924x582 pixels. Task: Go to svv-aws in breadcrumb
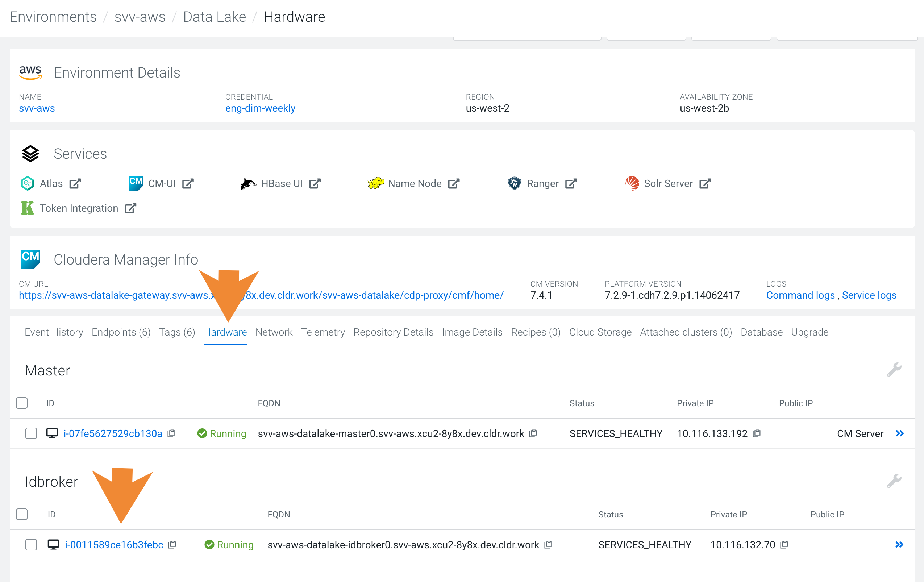coord(140,17)
